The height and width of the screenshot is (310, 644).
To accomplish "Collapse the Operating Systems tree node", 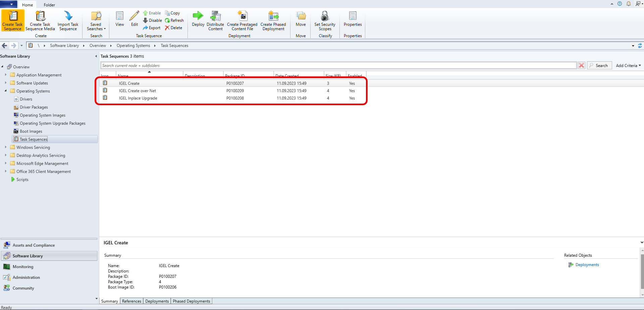I will 6,91.
